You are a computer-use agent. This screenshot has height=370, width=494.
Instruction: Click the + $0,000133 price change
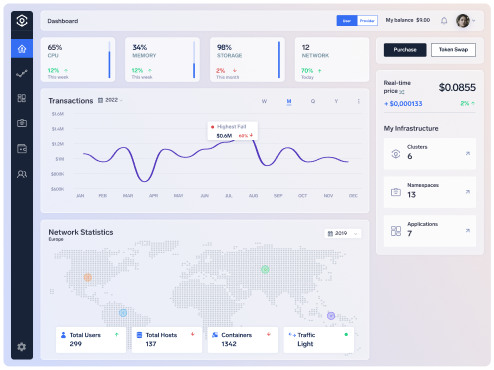click(403, 104)
